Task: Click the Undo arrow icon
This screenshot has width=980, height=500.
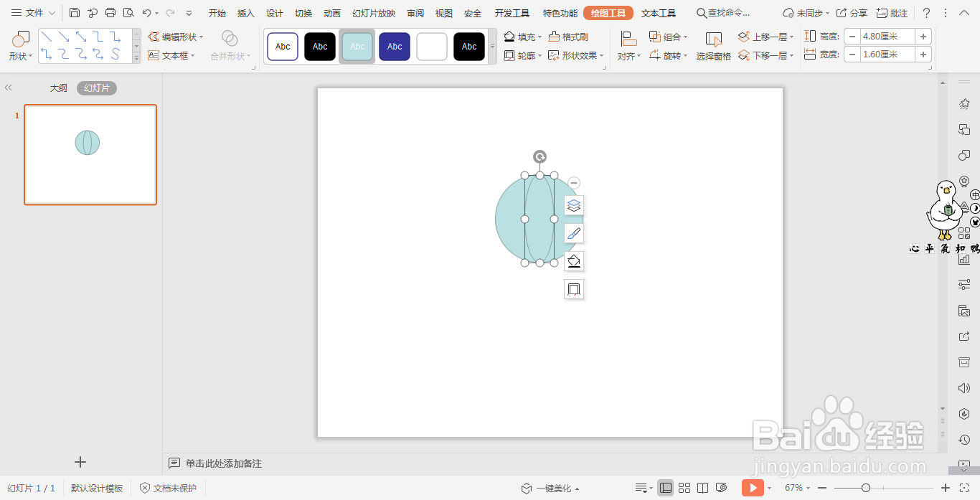Action: (x=146, y=13)
